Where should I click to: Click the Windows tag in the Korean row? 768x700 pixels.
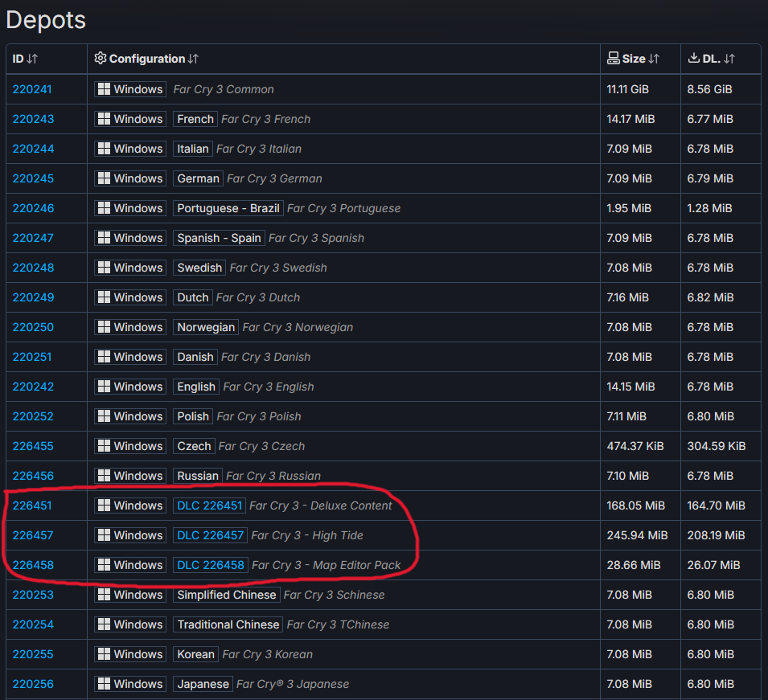coord(130,654)
